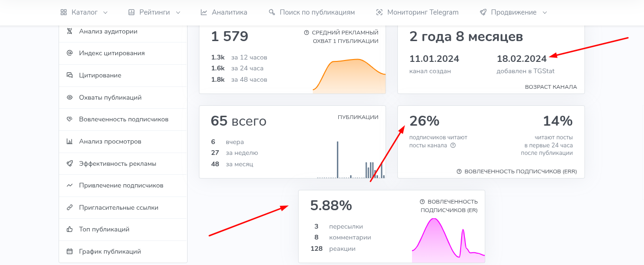Click the publications bar chart

click(351, 159)
